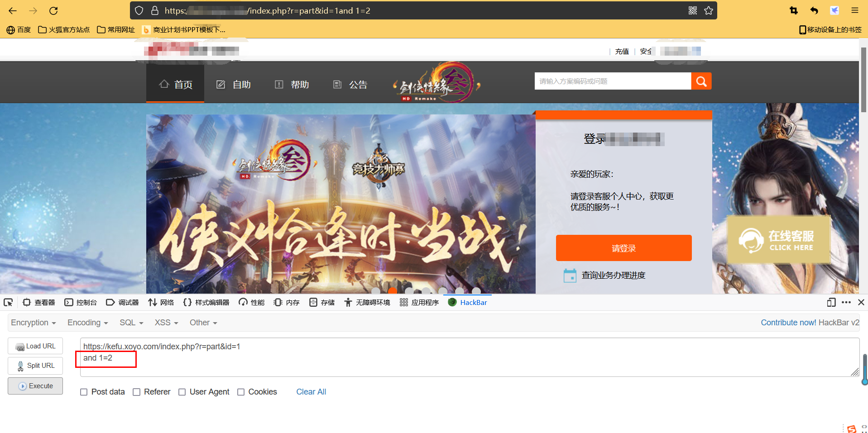Screen dimensions: 868x433
Task: Switch to the 无障碍环境 accessibility tab
Action: point(367,302)
